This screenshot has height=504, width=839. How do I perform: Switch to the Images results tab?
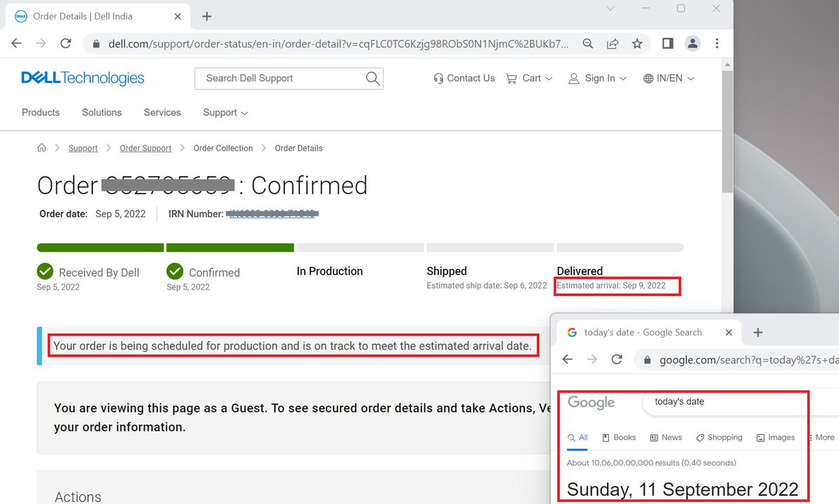coord(775,438)
